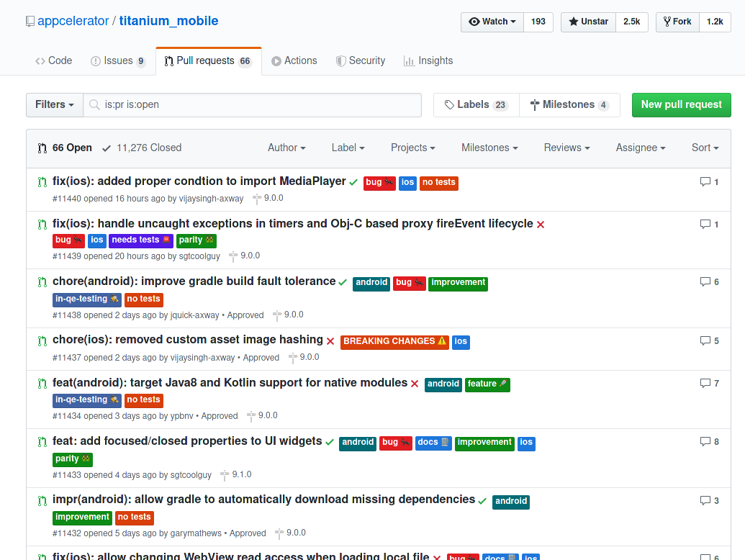Click the purple needs tests label
Image resolution: width=745 pixels, height=560 pixels.
(141, 240)
